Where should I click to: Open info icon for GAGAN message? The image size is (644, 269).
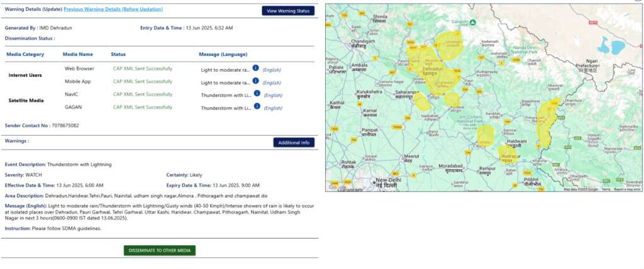pyautogui.click(x=257, y=106)
